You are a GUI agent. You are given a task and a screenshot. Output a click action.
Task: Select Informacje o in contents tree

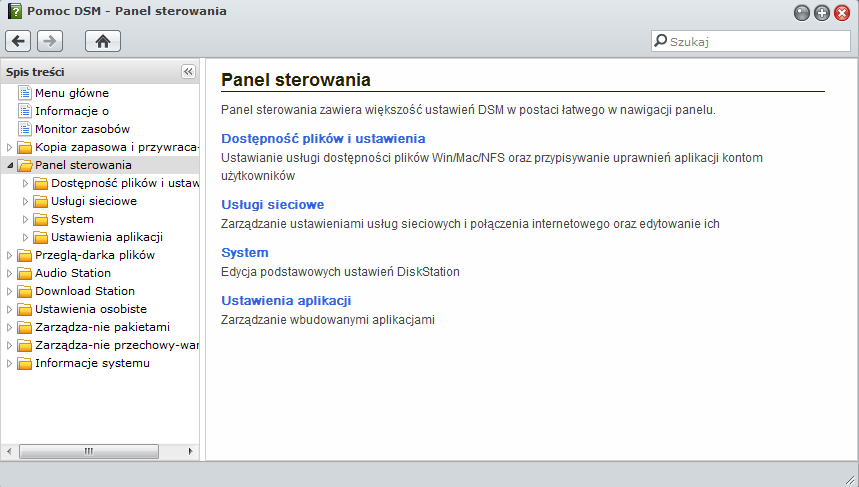[x=72, y=111]
